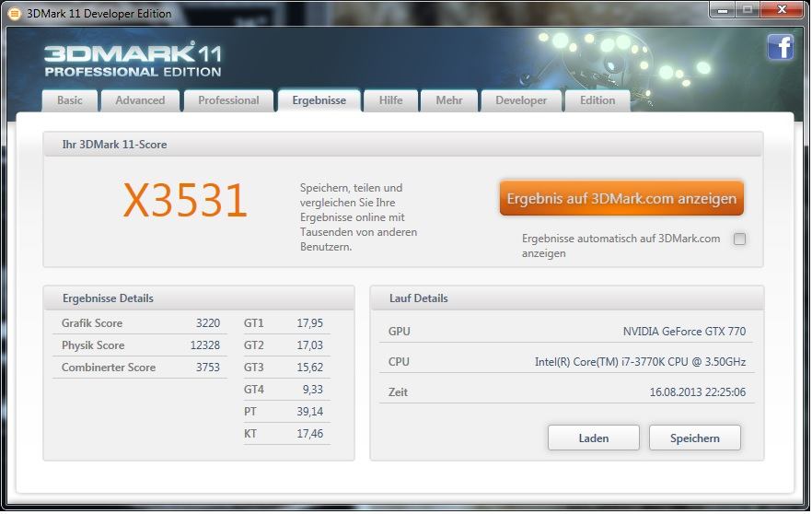
Task: Click the Laden button
Action: (594, 438)
